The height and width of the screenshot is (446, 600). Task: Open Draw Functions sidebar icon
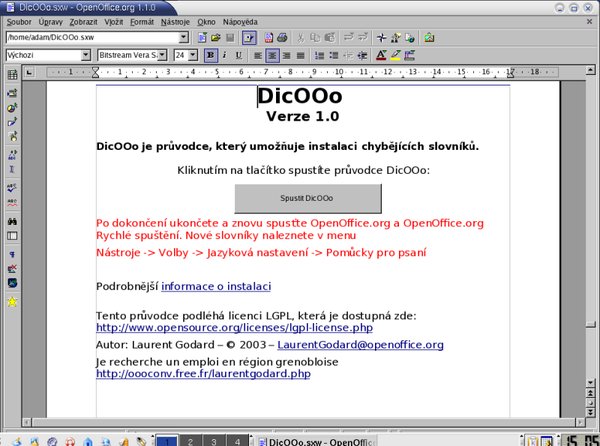(12, 122)
